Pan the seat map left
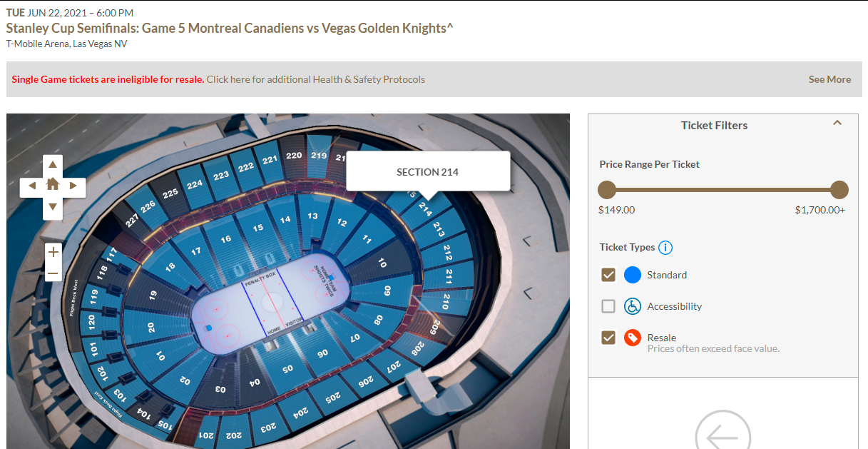Screen dimensions: 868x449 31,186
